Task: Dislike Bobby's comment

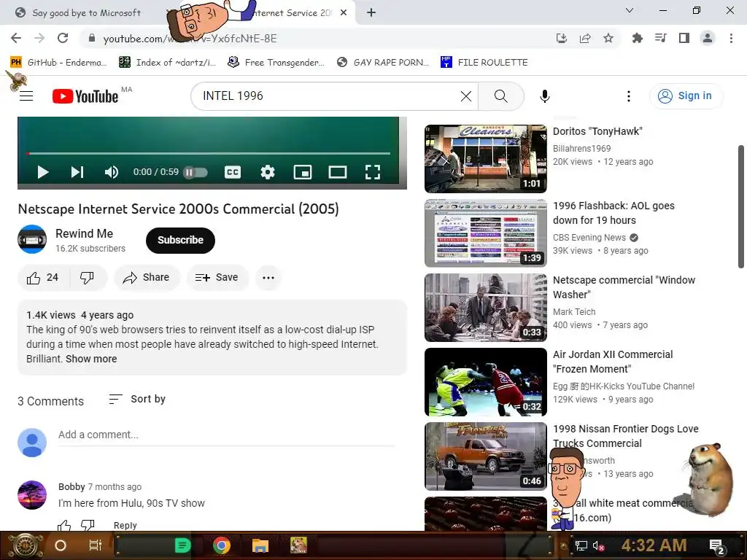Action: 88,526
